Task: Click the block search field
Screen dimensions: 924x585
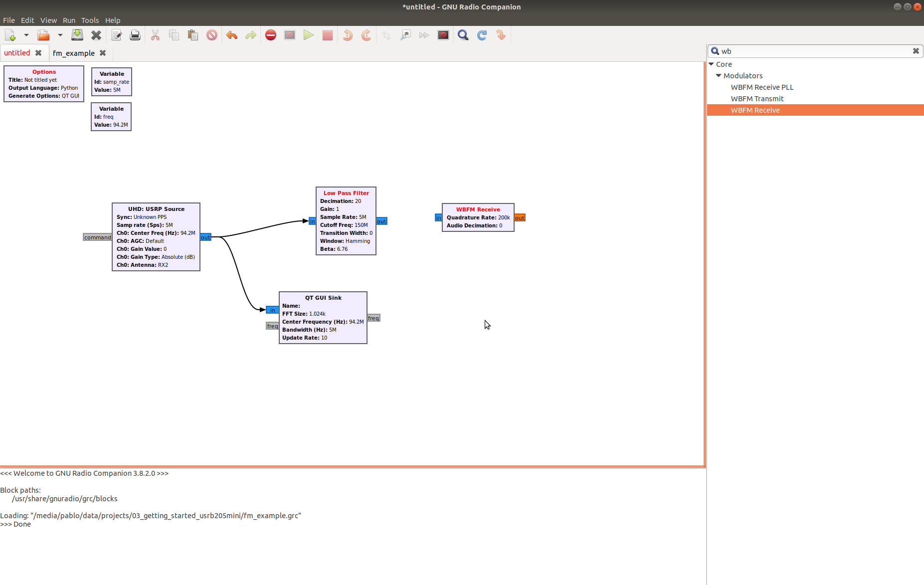Action: point(815,51)
